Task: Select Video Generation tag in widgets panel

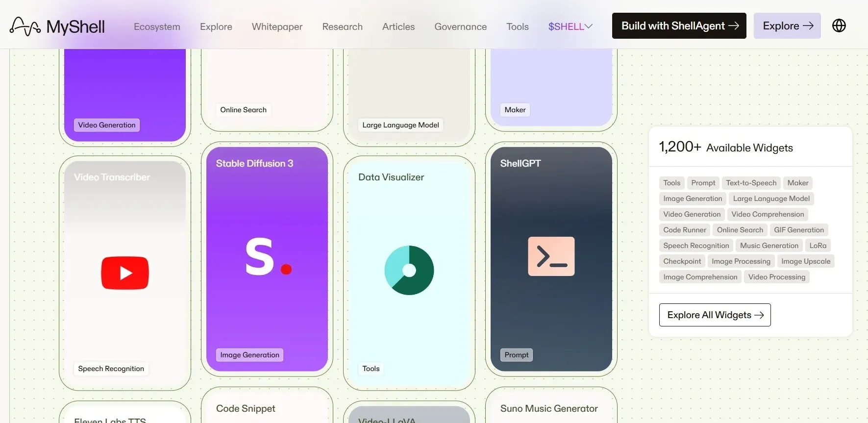Action: [x=692, y=214]
